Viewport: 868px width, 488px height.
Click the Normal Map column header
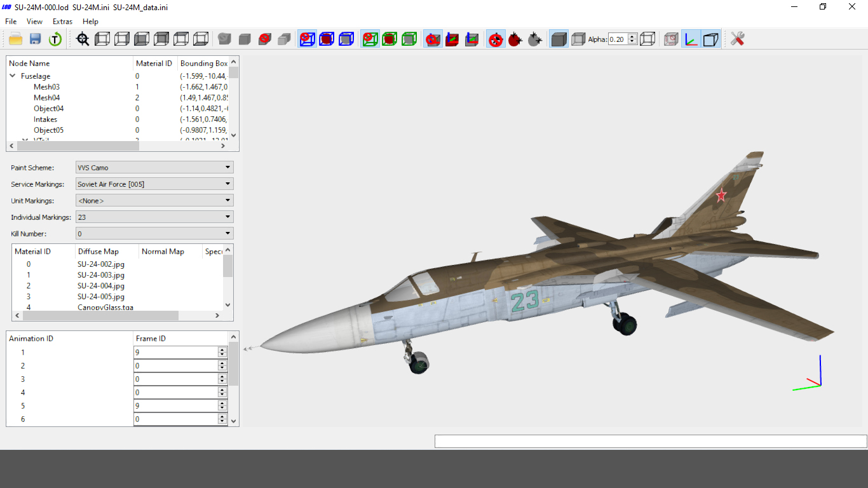pyautogui.click(x=170, y=252)
